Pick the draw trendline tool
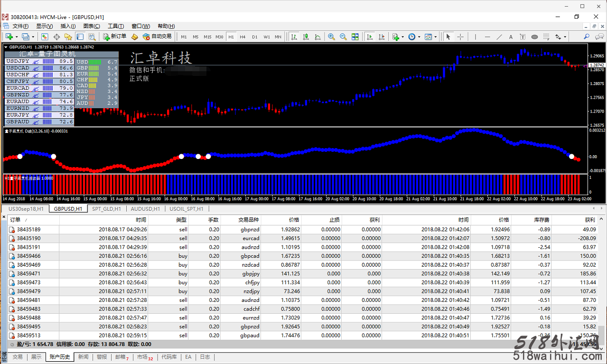This screenshot has width=607, height=364. [499, 37]
